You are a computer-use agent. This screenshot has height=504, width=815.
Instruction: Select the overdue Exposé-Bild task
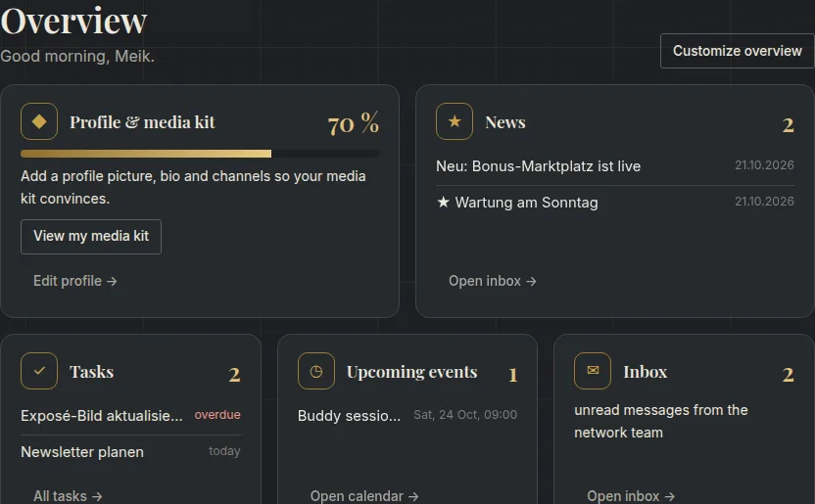tap(130, 415)
